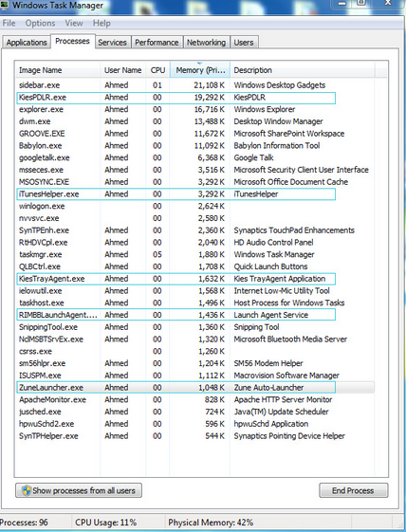Click the Physical Memory: 42% status
This screenshot has width=406, height=532.
[211, 523]
